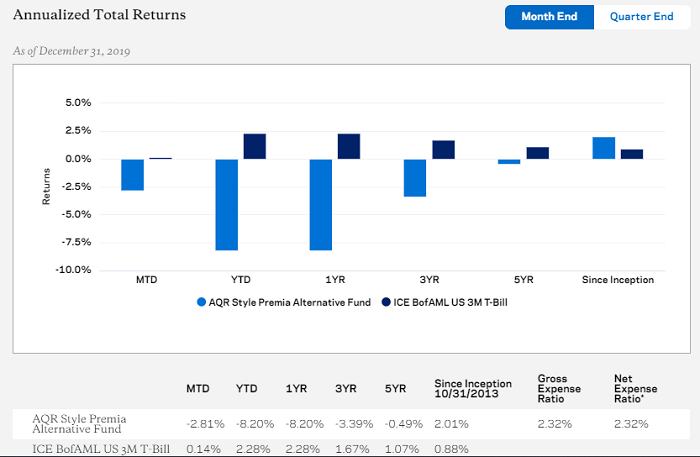Click the -2.81% MTD value
This screenshot has width=700, height=457.
(x=205, y=424)
